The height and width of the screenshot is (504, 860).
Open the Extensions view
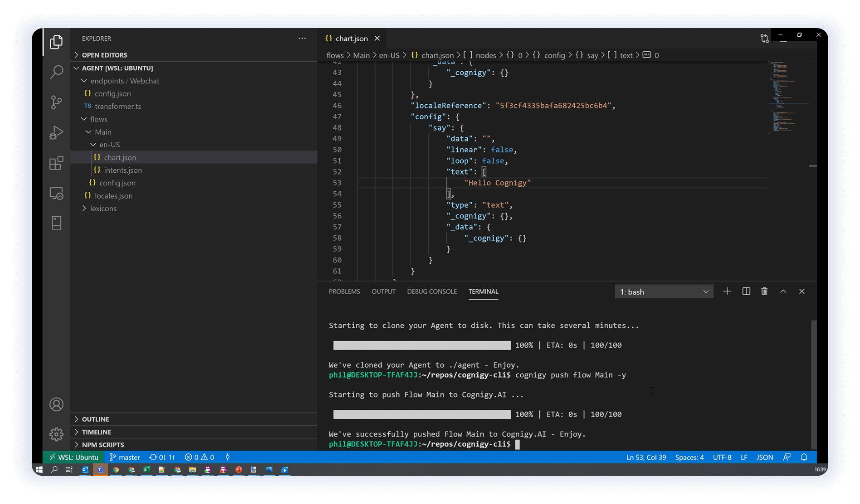tap(56, 163)
